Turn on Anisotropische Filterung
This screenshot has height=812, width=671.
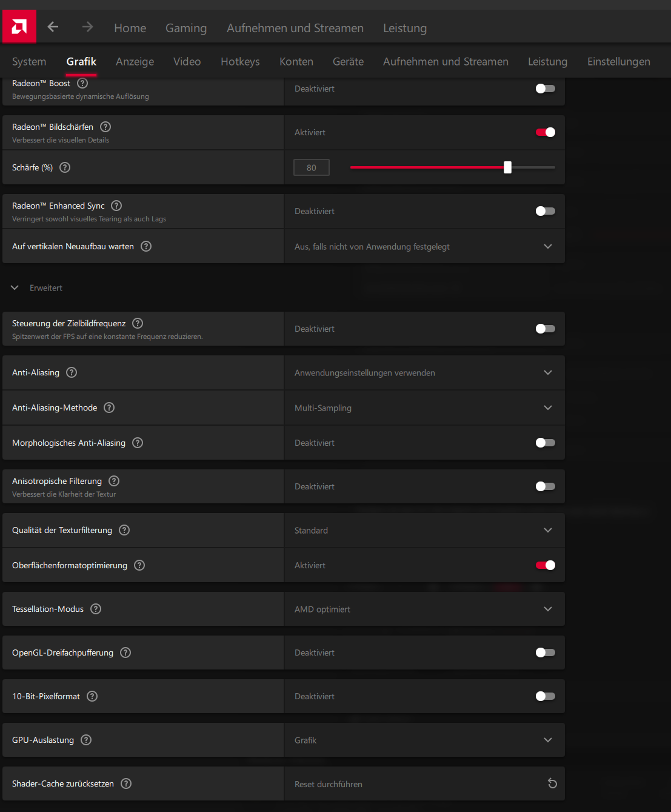[x=545, y=486]
